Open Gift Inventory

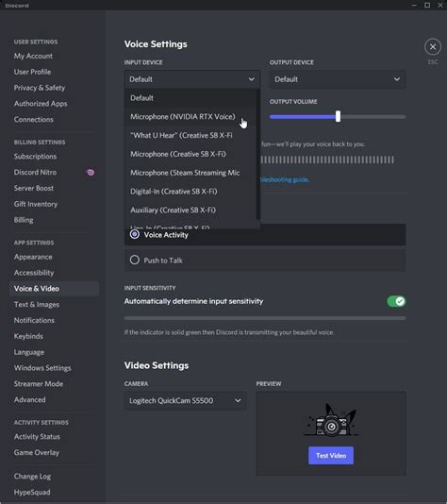(35, 204)
